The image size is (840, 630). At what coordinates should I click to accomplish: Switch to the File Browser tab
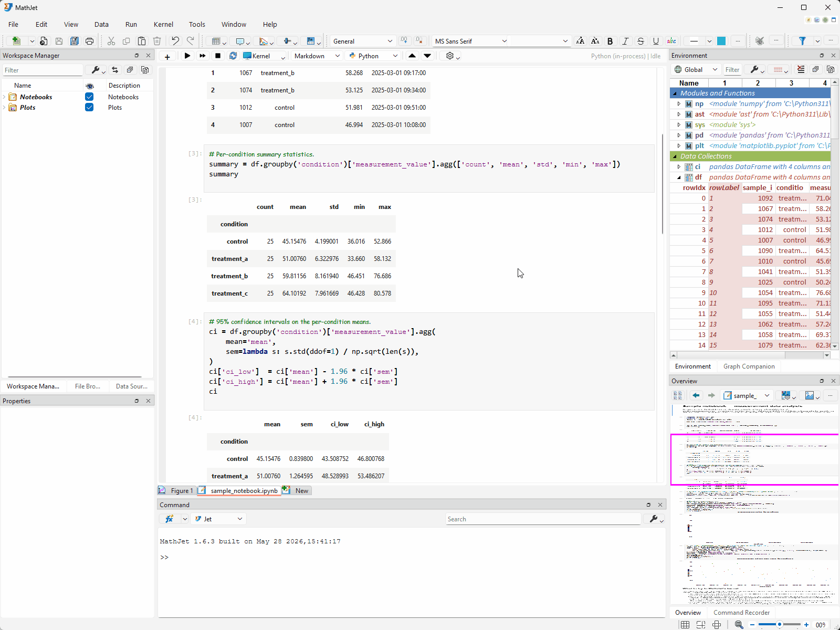point(87,386)
